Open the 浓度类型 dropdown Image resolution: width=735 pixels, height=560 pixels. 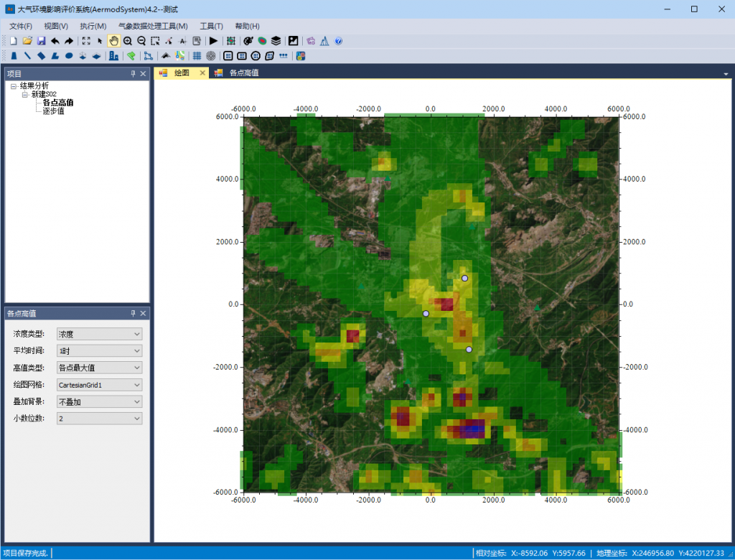click(99, 334)
